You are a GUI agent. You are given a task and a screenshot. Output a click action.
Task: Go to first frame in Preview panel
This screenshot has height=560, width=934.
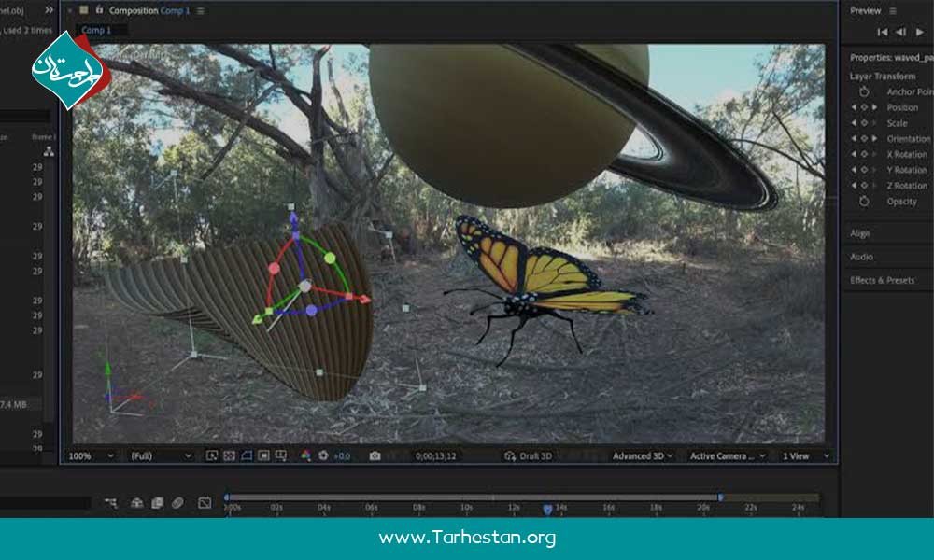[883, 32]
